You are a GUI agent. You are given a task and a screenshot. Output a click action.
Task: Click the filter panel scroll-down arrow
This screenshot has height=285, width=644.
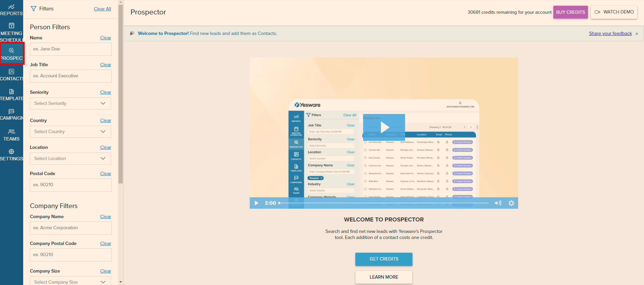pos(121,282)
